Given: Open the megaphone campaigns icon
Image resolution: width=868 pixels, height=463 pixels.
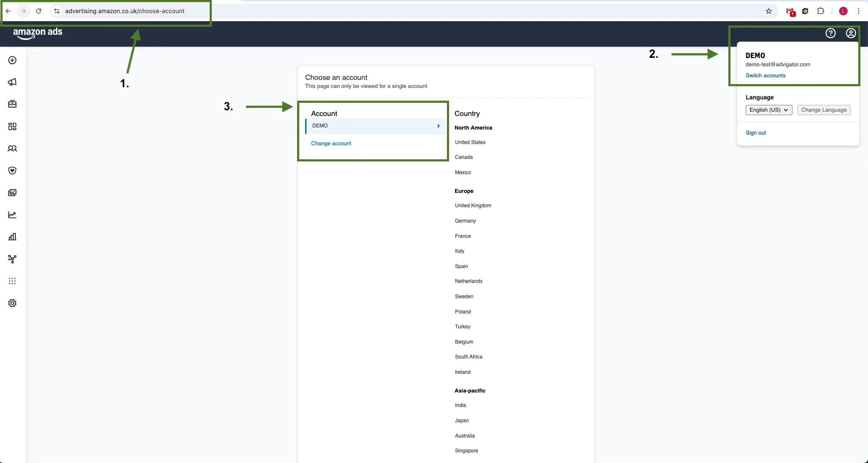Looking at the screenshot, I should pos(12,82).
